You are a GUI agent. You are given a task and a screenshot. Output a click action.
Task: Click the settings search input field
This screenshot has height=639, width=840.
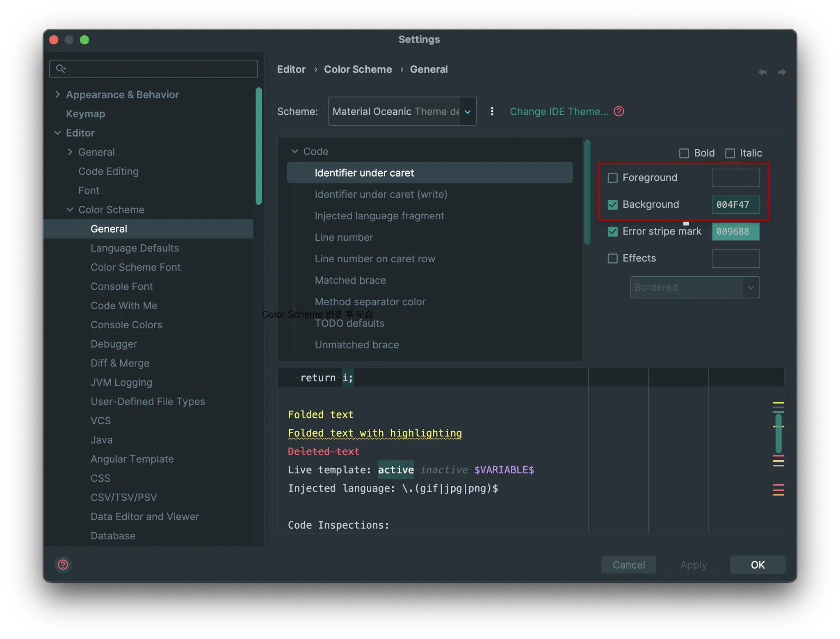(x=160, y=69)
